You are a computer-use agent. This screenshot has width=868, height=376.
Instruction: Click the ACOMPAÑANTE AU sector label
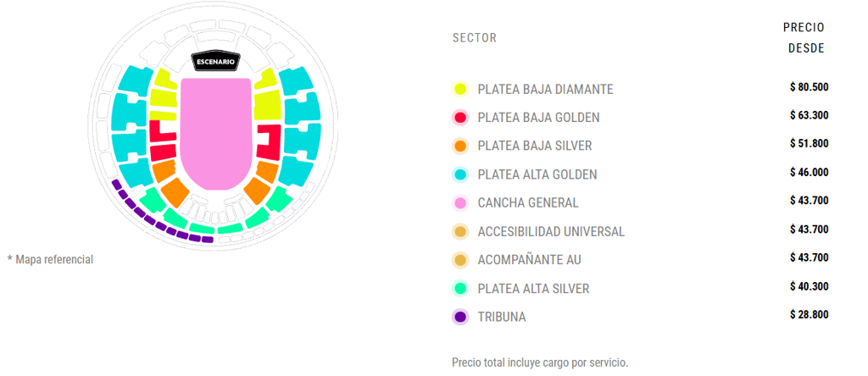529,260
